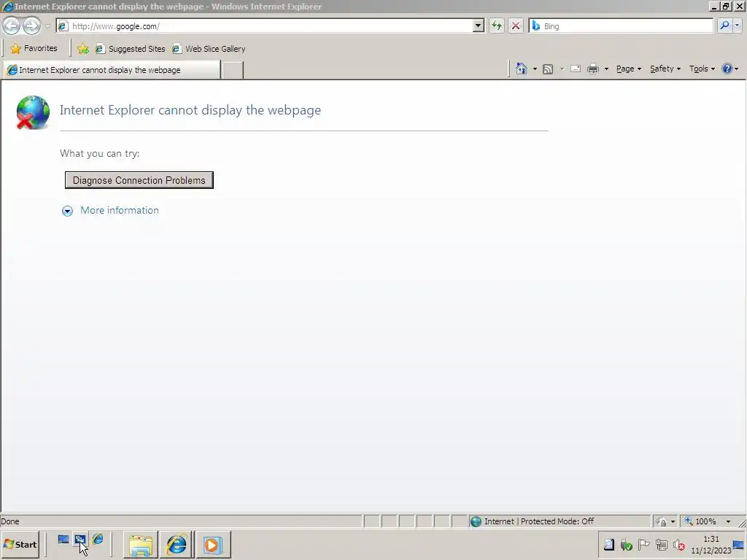Click the magnifier Search icon
The width and height of the screenshot is (747, 560).
[724, 26]
